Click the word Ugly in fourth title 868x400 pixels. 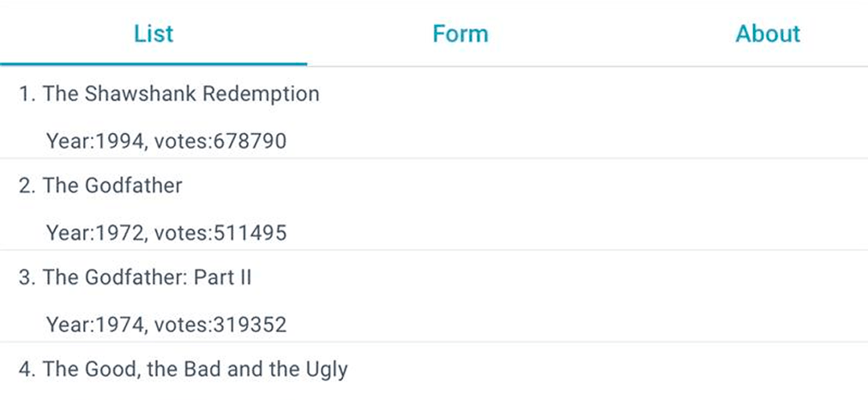(327, 370)
